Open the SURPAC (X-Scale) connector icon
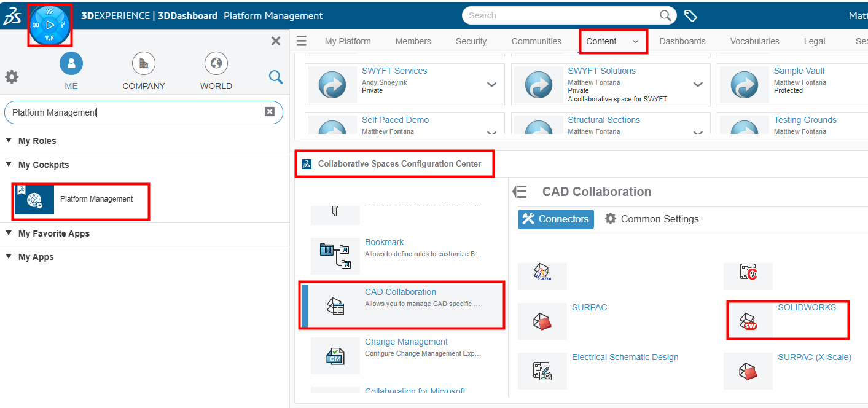This screenshot has height=408, width=868. tap(748, 371)
